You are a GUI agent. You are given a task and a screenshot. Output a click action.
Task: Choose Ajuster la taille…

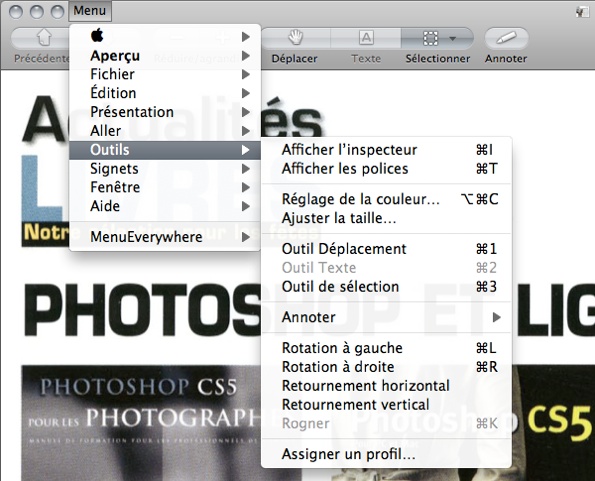point(387,218)
